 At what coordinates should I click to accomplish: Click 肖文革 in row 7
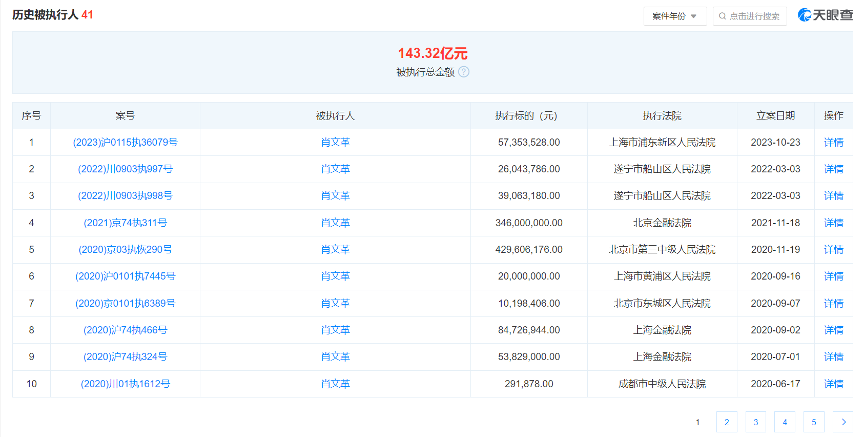pos(335,303)
